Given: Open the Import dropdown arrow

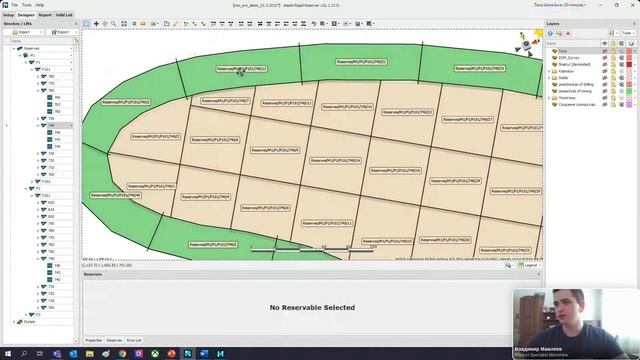Looking at the screenshot, I should point(41,32).
